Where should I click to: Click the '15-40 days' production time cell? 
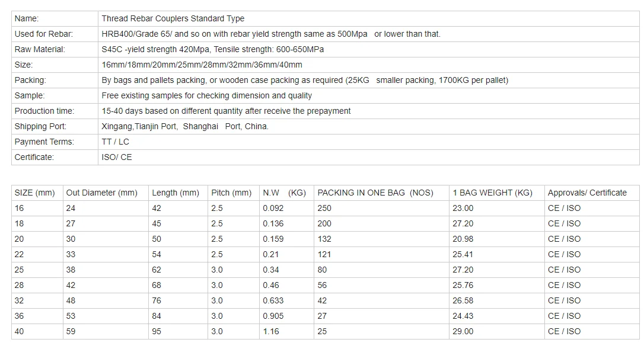[368, 111]
